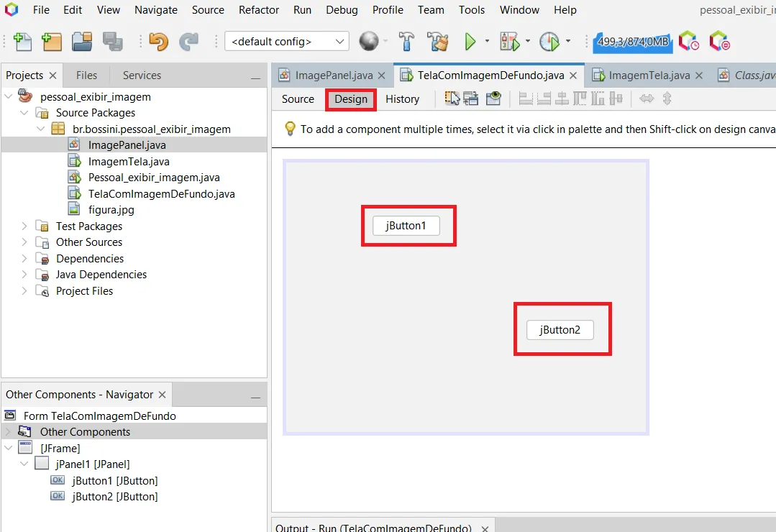
Task: Switch to Source view
Action: tap(298, 99)
